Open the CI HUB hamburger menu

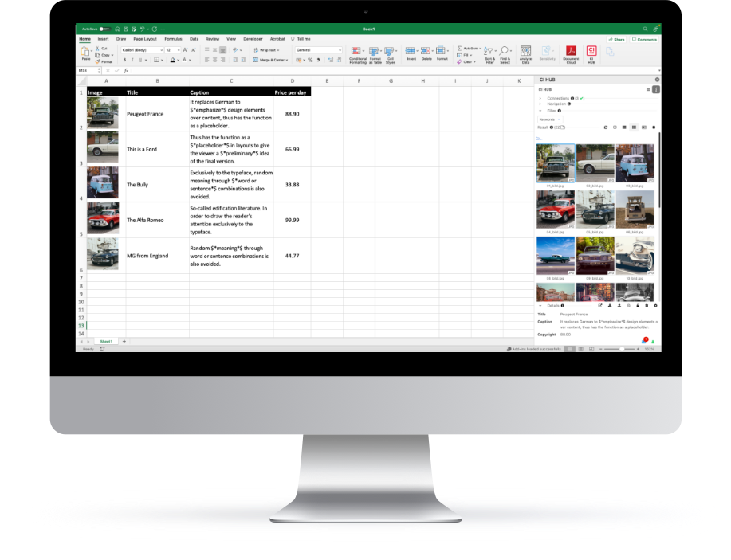[648, 89]
